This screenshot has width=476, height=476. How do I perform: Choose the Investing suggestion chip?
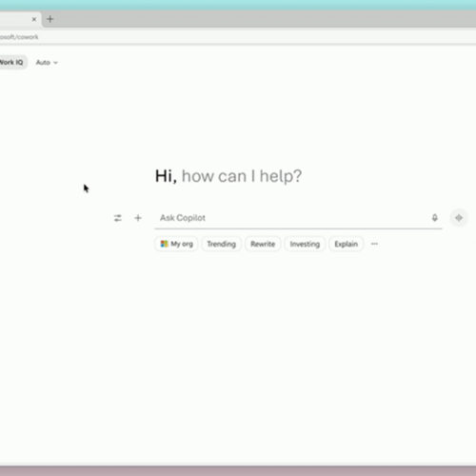point(305,244)
